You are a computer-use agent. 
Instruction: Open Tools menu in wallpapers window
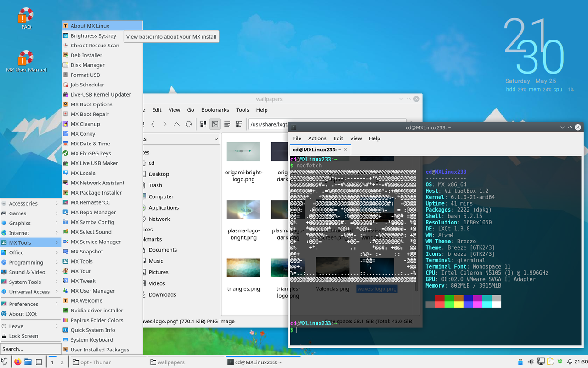(x=243, y=110)
